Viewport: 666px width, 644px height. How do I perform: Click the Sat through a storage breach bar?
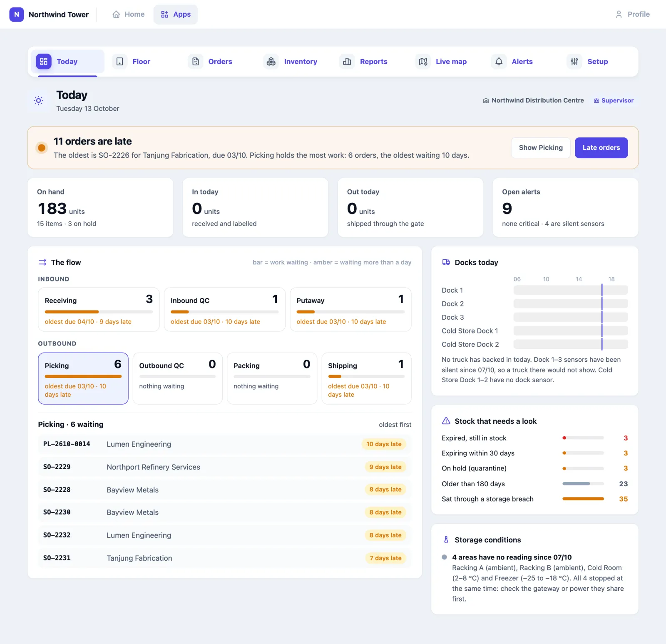583,499
